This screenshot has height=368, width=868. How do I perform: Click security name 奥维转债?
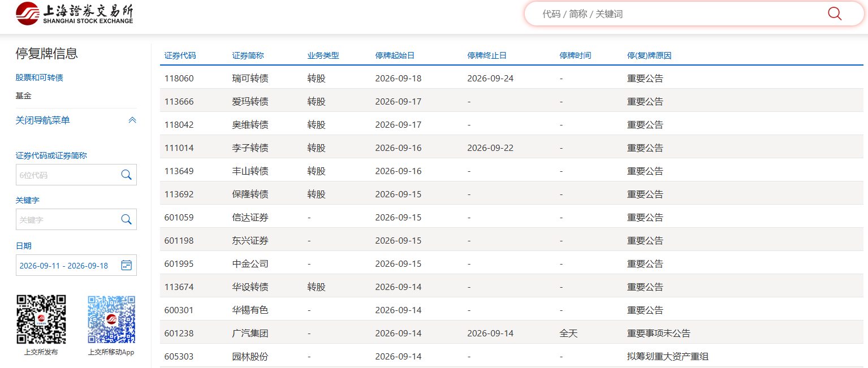[x=251, y=125]
